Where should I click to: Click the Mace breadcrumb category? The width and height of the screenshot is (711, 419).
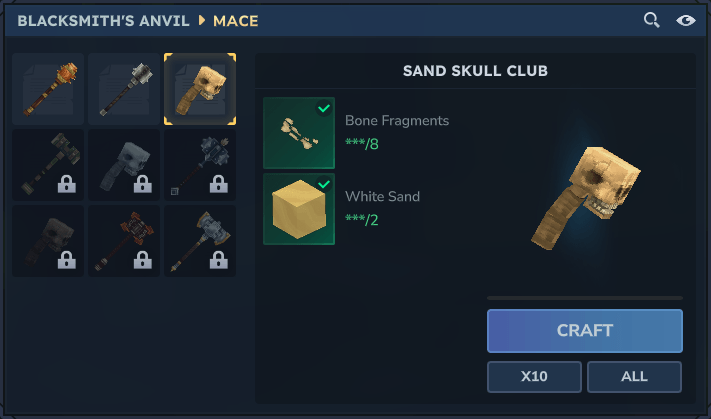pos(236,21)
